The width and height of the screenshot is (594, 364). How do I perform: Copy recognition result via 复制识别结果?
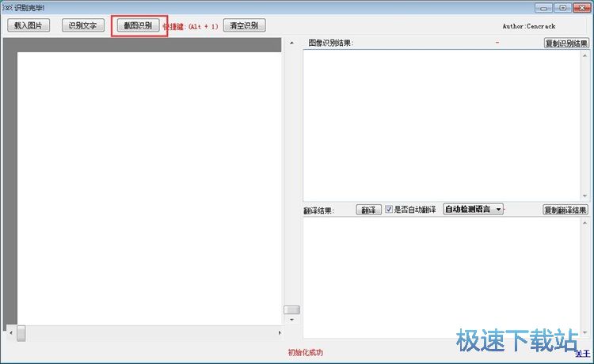click(566, 44)
